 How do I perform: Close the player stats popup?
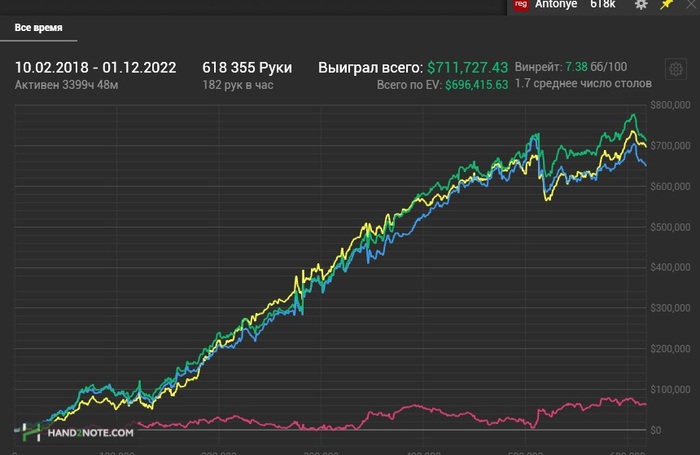tap(691, 4)
